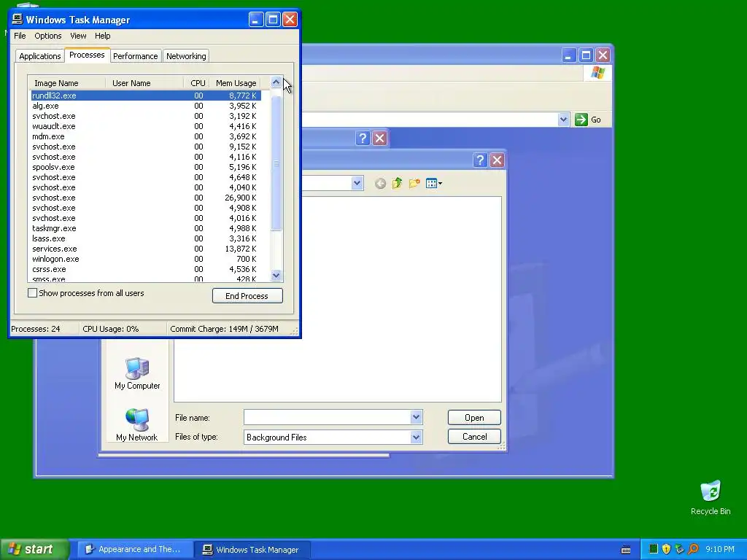Click the help question mark of the display dialog
This screenshot has width=747, height=560.
point(363,139)
